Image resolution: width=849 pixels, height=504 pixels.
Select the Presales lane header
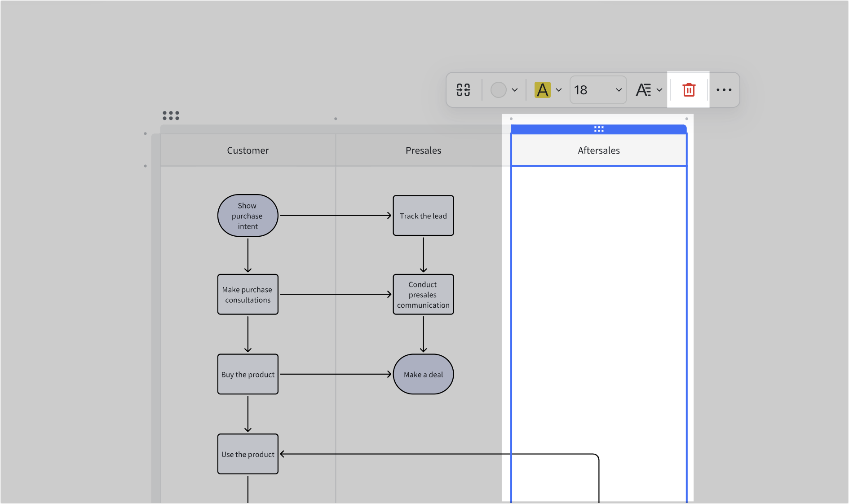[423, 150]
